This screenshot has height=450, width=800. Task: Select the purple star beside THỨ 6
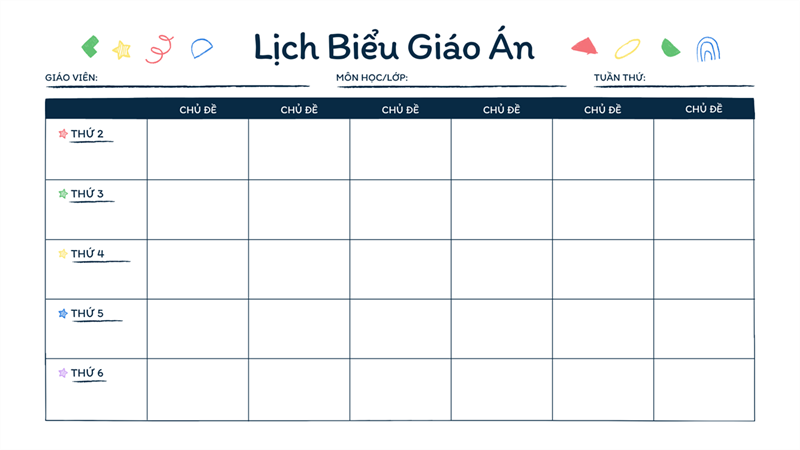63,373
